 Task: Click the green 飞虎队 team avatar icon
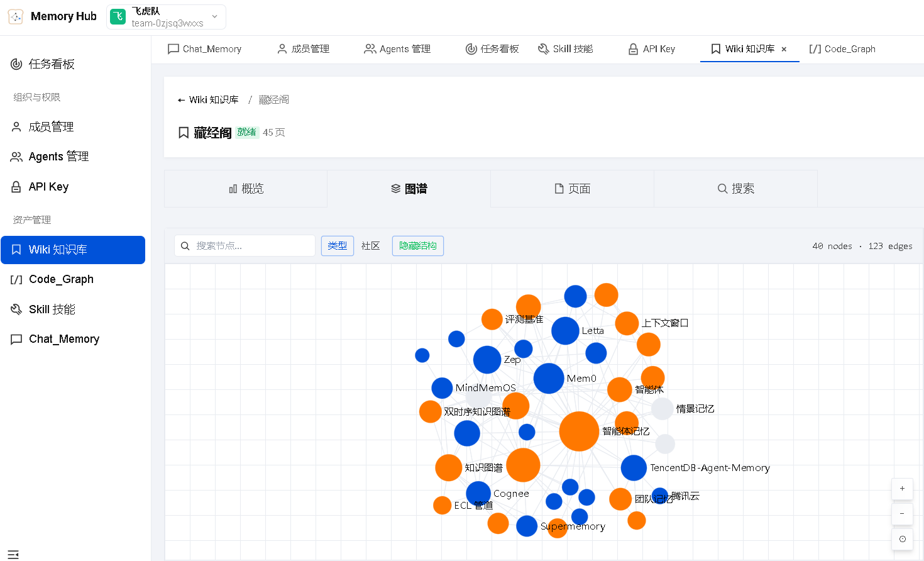(x=118, y=17)
